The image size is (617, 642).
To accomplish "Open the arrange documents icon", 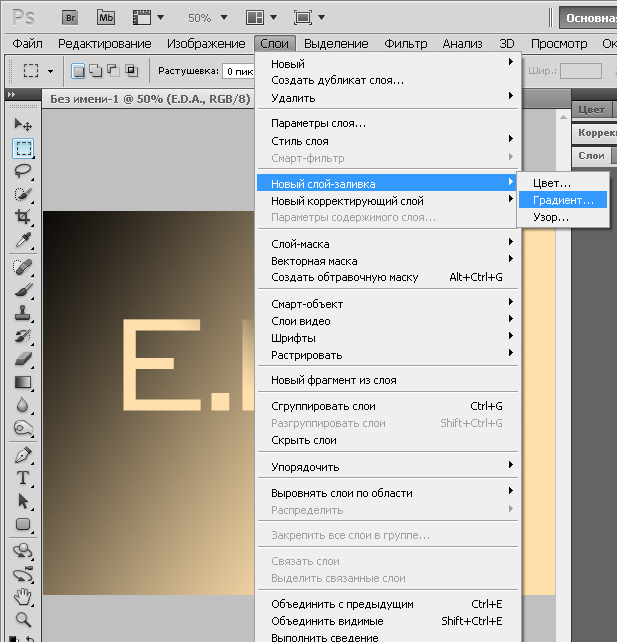I will 255,18.
